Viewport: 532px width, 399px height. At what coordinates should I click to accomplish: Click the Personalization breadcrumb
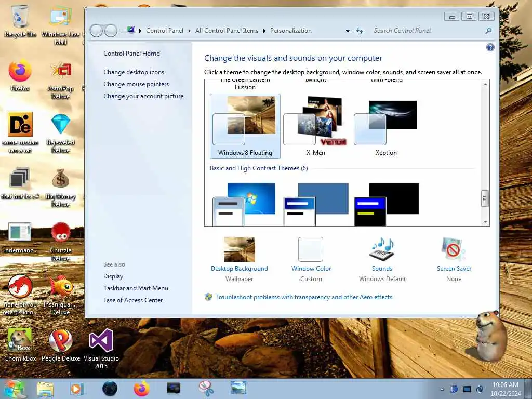point(291,31)
